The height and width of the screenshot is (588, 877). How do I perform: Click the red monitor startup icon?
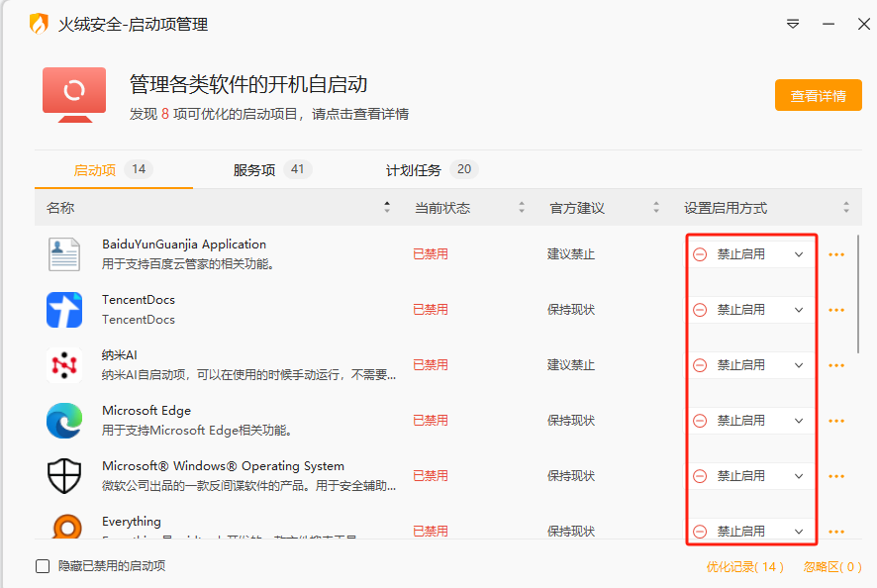click(x=74, y=95)
